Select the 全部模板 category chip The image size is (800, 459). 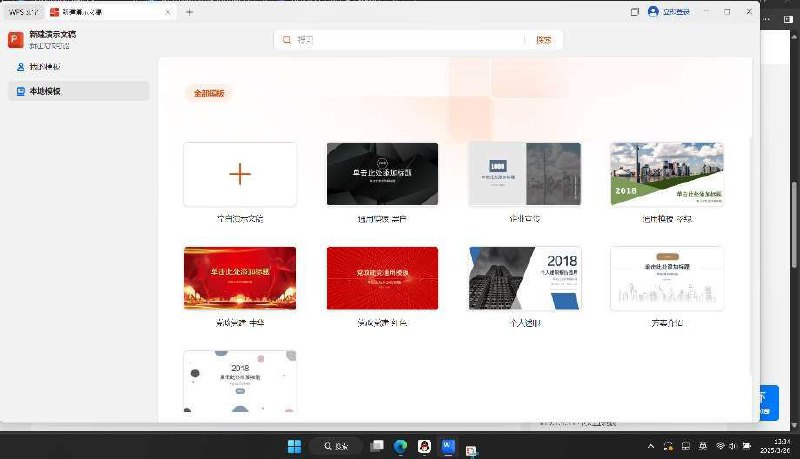tap(209, 93)
